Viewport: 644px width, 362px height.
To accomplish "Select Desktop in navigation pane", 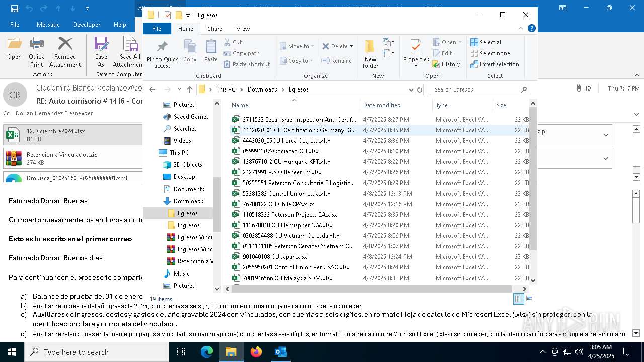I will [x=184, y=177].
